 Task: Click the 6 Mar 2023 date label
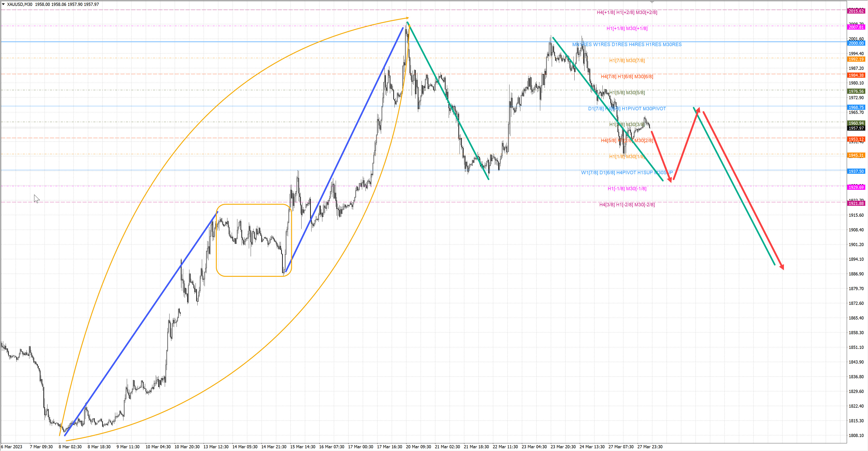[12, 447]
